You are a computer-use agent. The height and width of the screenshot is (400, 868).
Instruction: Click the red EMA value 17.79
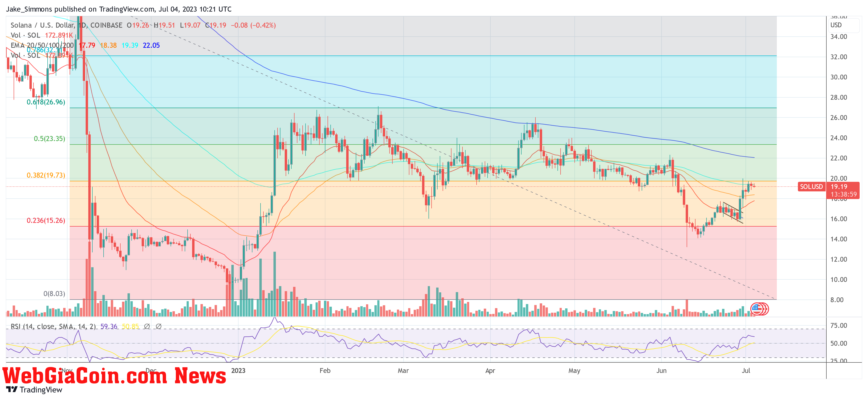(x=87, y=45)
